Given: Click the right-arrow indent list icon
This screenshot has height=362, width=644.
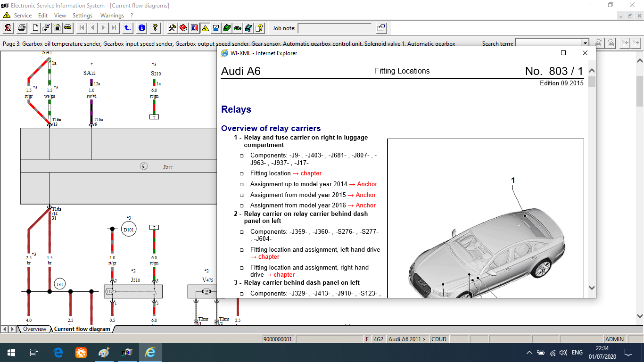Looking at the screenshot, I should pos(636,43).
